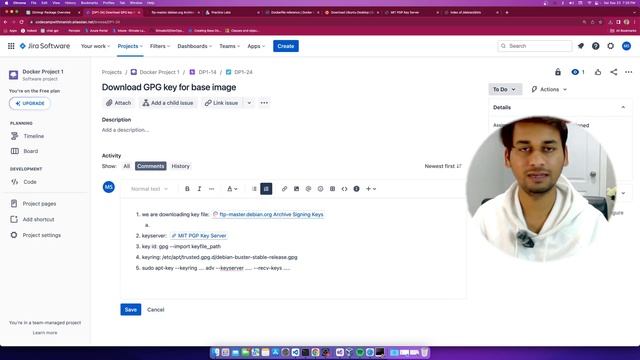Image resolution: width=640 pixels, height=360 pixels.
Task: Insert info panel via editor toolbar
Action: 356,189
